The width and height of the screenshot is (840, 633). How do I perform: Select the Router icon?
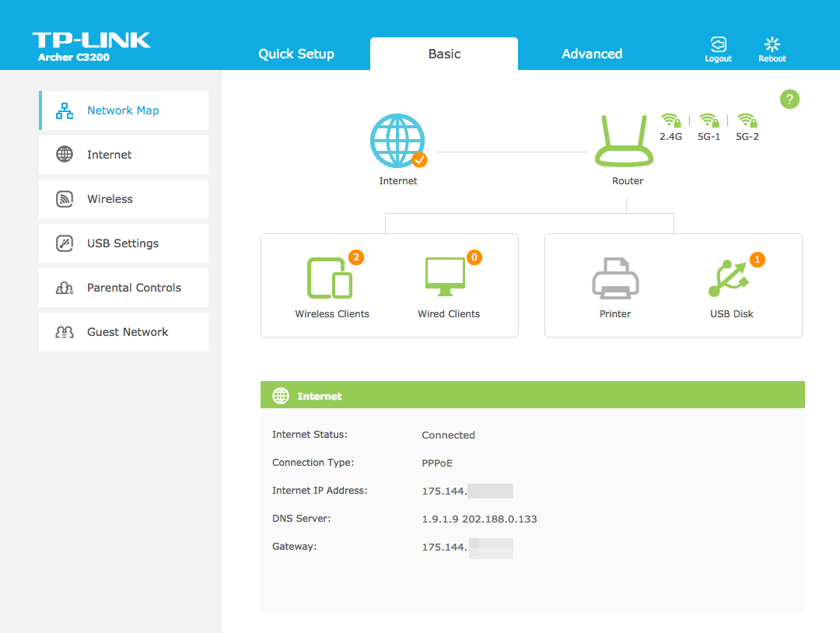tap(627, 141)
